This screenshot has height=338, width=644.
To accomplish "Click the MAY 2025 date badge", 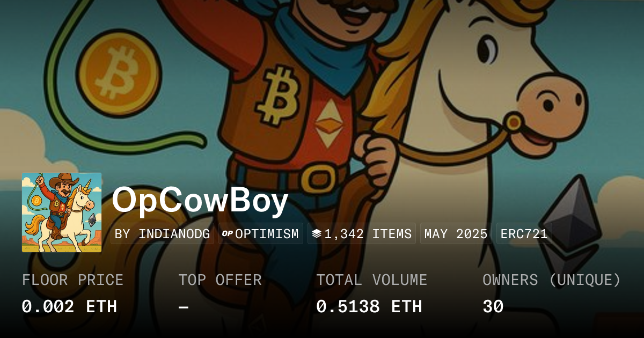I will (456, 234).
